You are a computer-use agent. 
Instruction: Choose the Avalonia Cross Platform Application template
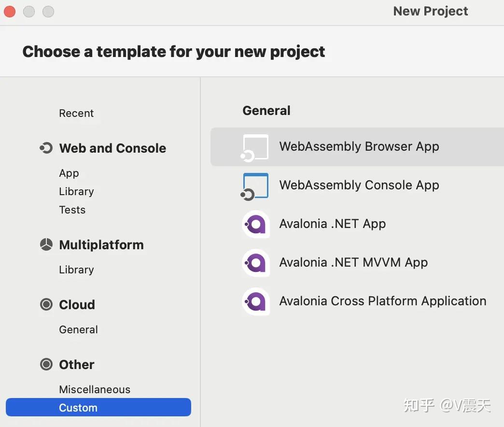382,301
